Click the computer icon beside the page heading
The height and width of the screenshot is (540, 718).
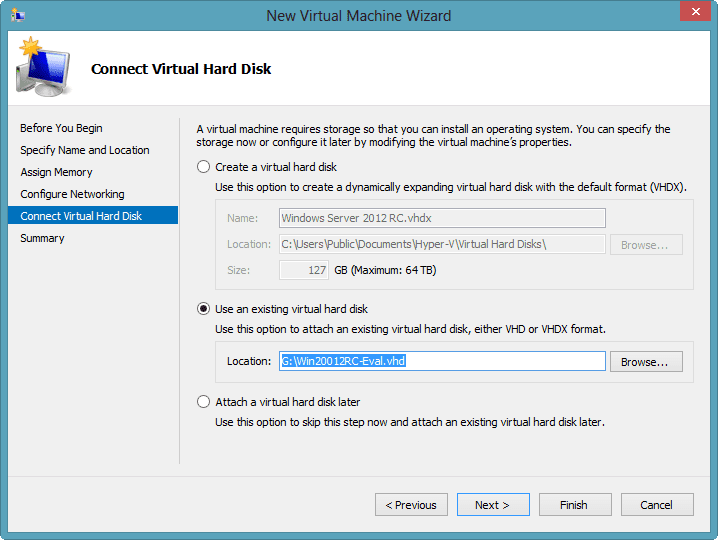tap(43, 67)
